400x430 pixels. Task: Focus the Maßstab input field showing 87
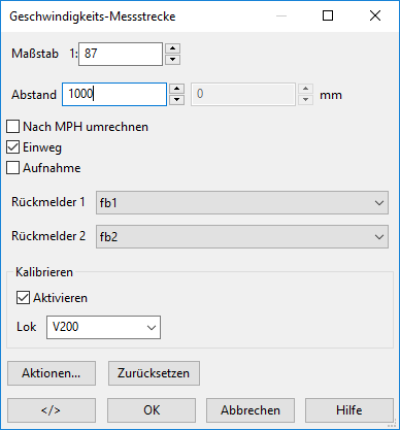pyautogui.click(x=120, y=54)
